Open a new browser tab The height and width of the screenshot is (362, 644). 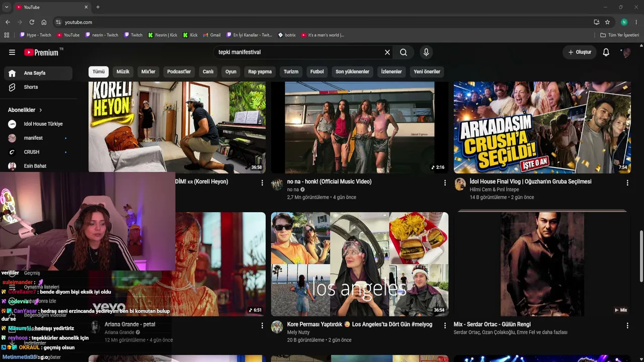(98, 7)
